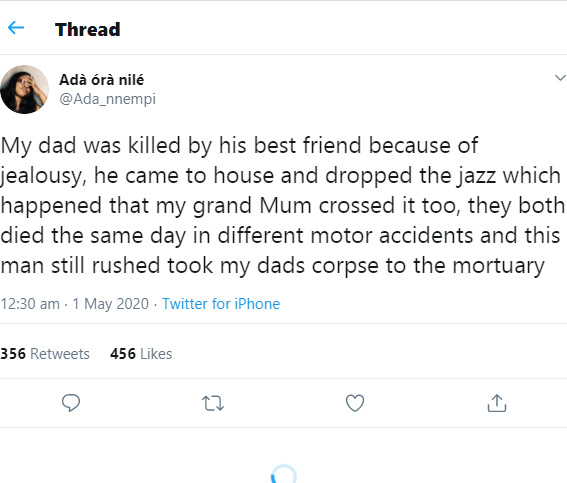Click the 1 May 2020 date
Viewport: 567px width, 483px height.
click(x=111, y=304)
